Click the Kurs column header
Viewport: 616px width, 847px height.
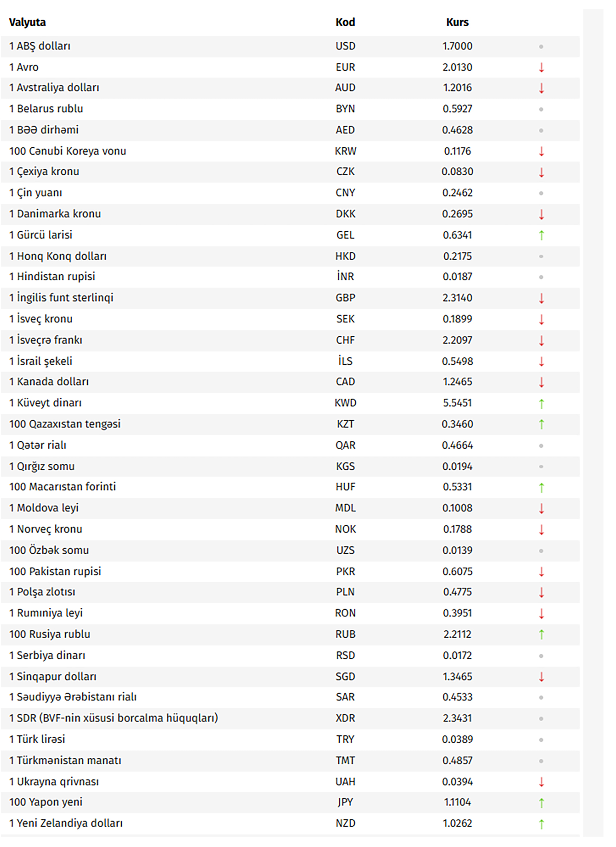457,22
